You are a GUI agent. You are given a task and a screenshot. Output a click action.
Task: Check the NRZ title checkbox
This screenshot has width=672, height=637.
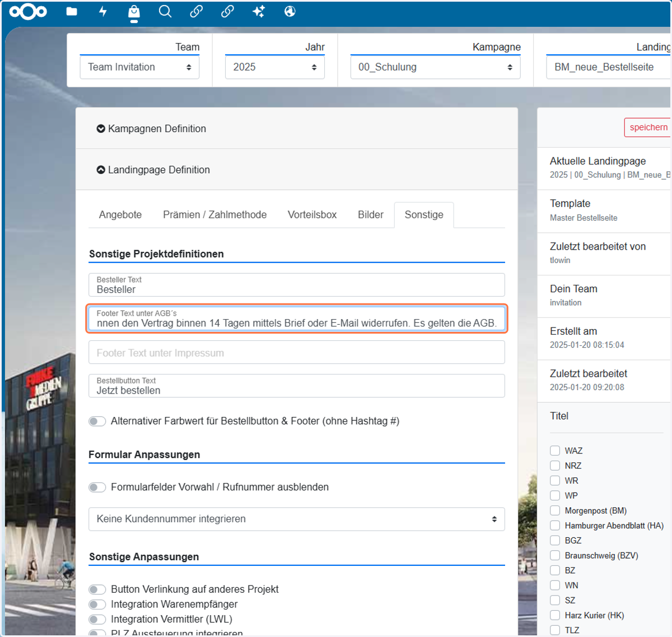pyautogui.click(x=555, y=466)
